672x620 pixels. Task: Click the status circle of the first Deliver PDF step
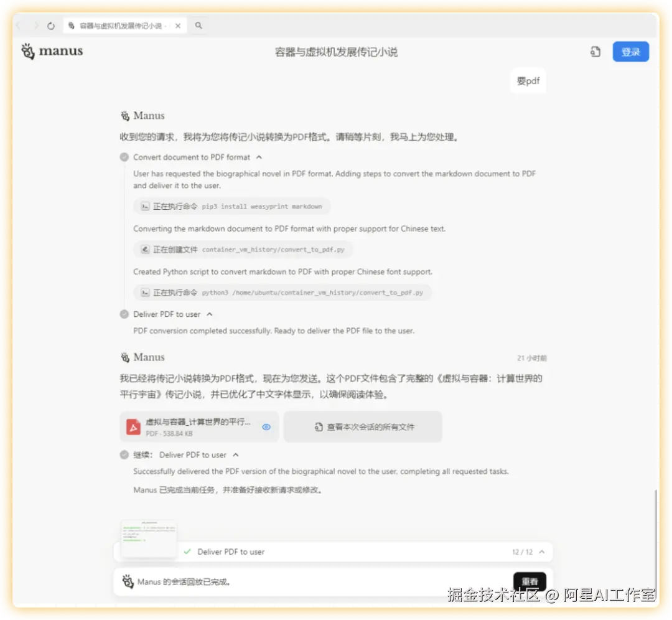tap(124, 314)
